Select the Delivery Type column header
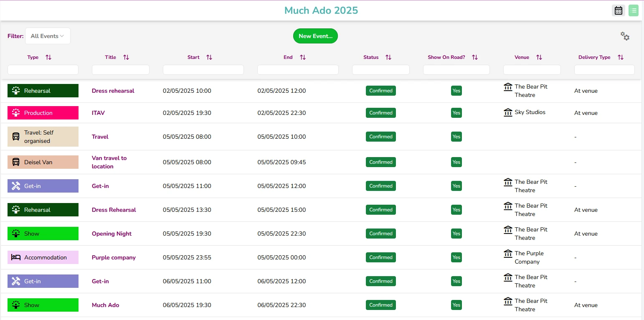The image size is (644, 320). (594, 57)
